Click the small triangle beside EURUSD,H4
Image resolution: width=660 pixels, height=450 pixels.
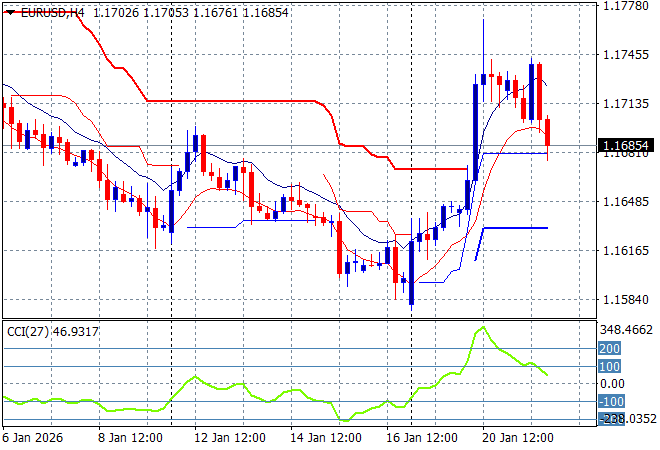click(11, 13)
